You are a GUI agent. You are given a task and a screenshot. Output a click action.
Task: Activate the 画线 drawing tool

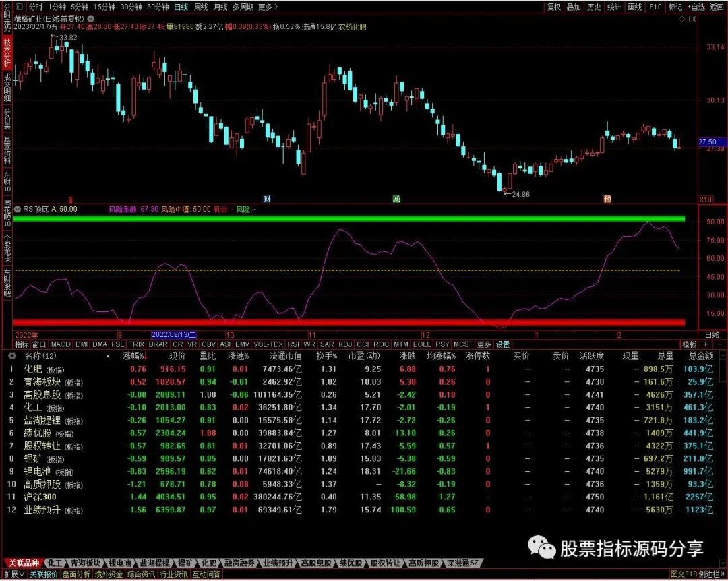click(x=634, y=7)
